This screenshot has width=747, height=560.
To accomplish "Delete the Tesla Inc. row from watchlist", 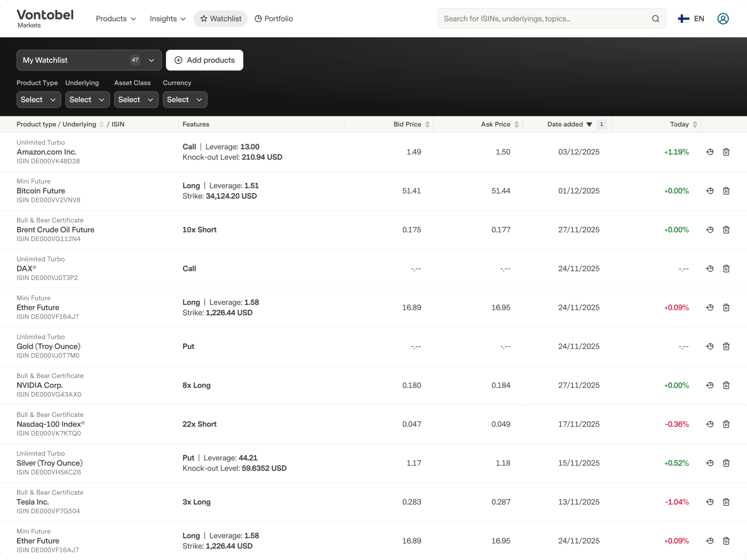I will click(726, 502).
